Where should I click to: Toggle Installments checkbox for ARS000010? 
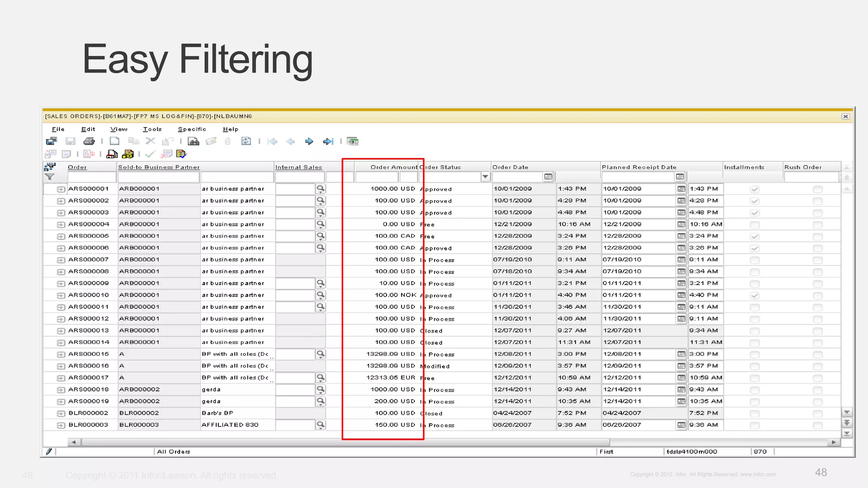tap(754, 295)
